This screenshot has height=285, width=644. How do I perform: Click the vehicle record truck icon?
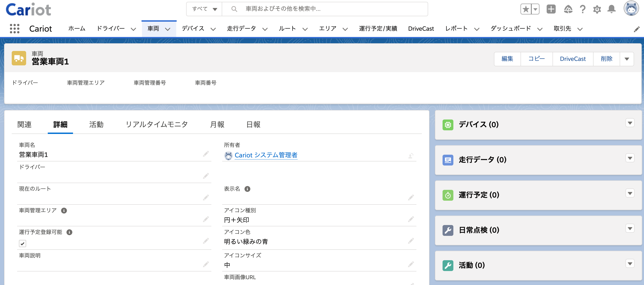pyautogui.click(x=19, y=58)
